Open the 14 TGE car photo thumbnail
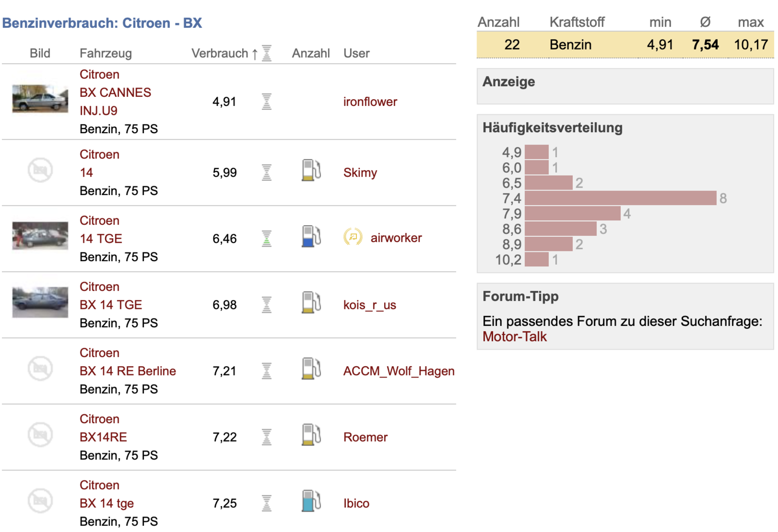Screen dimensions: 778x532 pos(40,236)
